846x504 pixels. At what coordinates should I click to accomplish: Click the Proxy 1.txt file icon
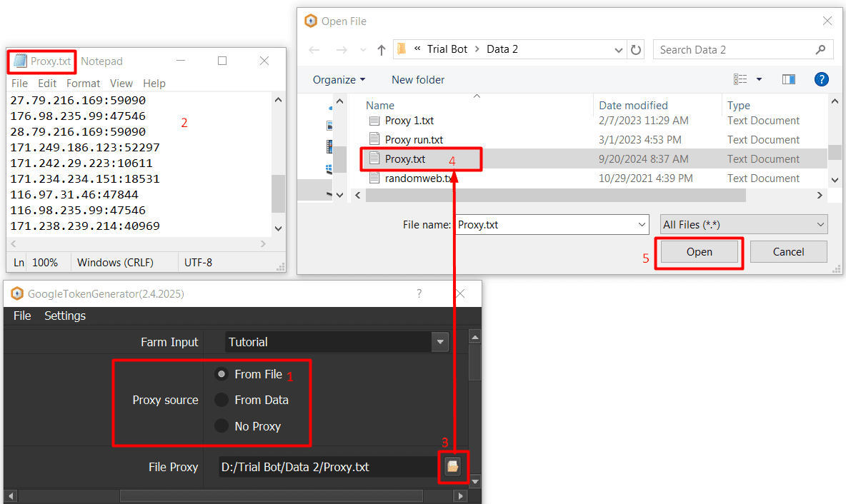(x=374, y=120)
